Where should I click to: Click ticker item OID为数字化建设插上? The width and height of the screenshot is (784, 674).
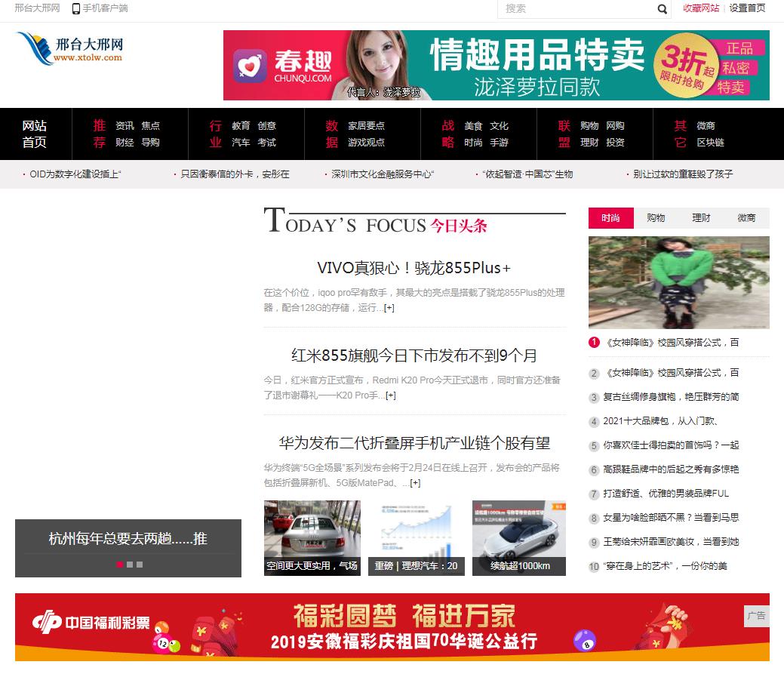[75, 174]
